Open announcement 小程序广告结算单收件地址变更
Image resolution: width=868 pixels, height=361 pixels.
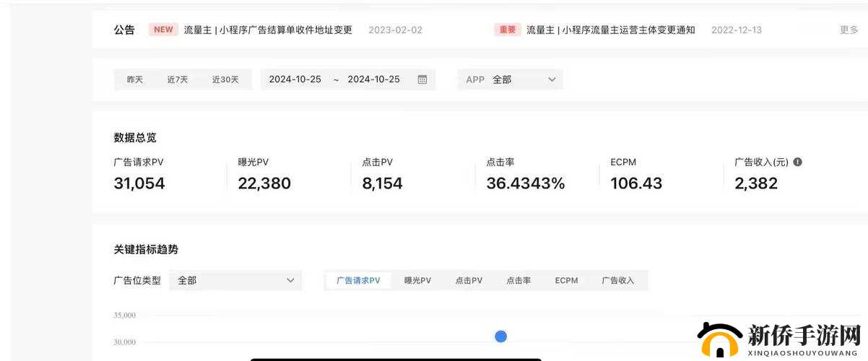268,30
